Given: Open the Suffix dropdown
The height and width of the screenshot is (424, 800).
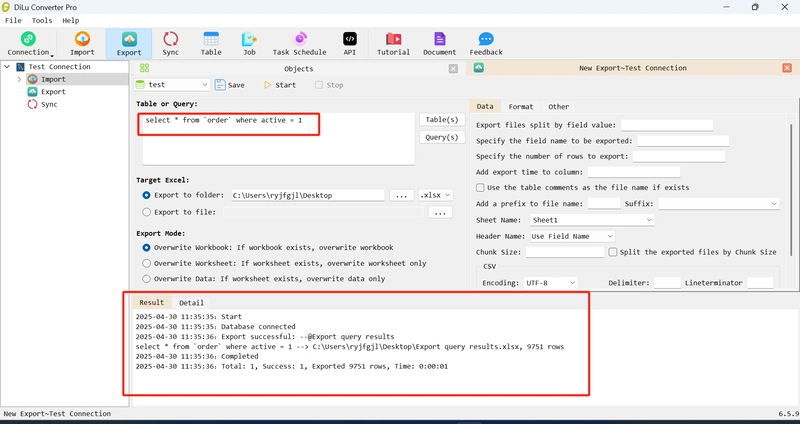Looking at the screenshot, I should click(x=718, y=204).
